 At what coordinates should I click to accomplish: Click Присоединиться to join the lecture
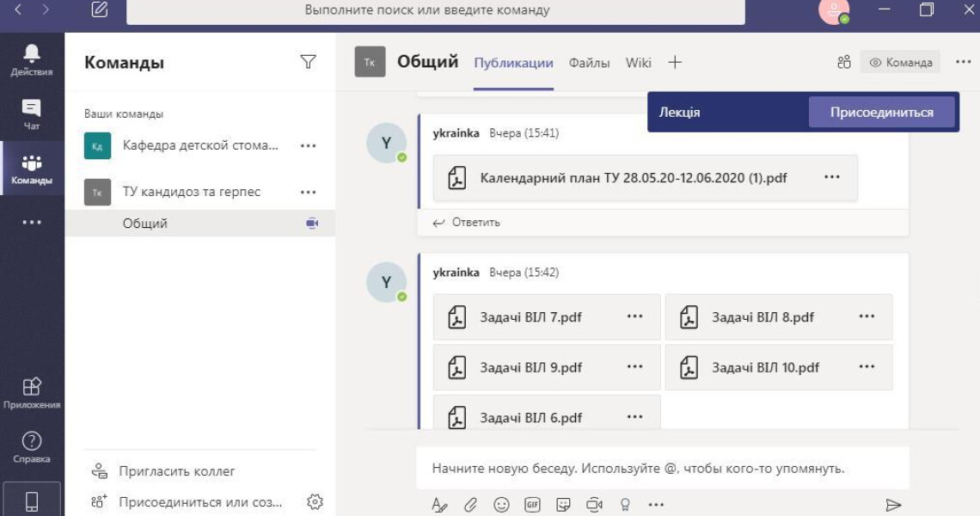(x=881, y=113)
